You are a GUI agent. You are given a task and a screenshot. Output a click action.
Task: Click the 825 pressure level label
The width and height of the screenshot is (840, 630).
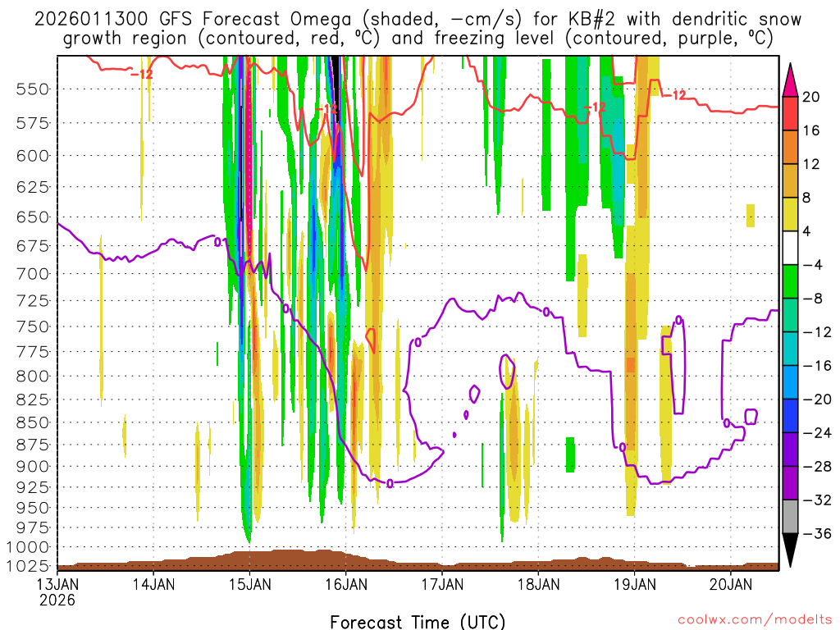click(x=33, y=399)
